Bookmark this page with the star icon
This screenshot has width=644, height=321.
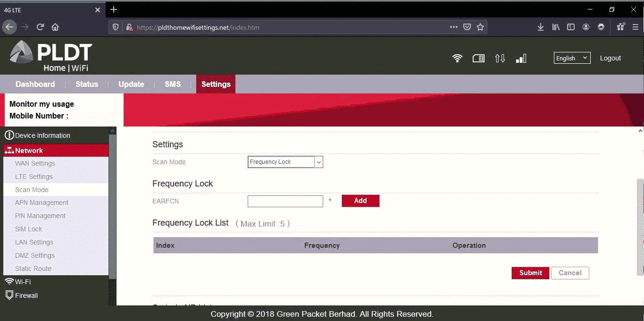[x=480, y=27]
